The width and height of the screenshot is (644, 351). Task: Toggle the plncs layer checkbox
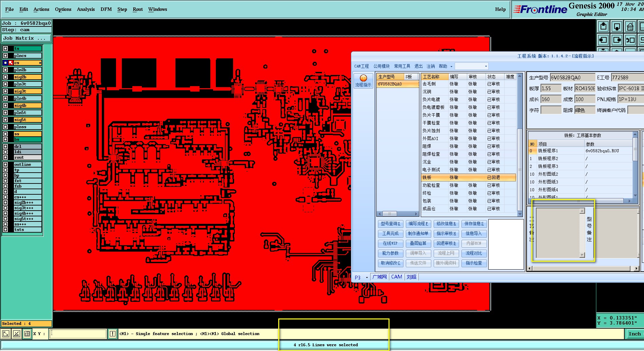tap(5, 56)
